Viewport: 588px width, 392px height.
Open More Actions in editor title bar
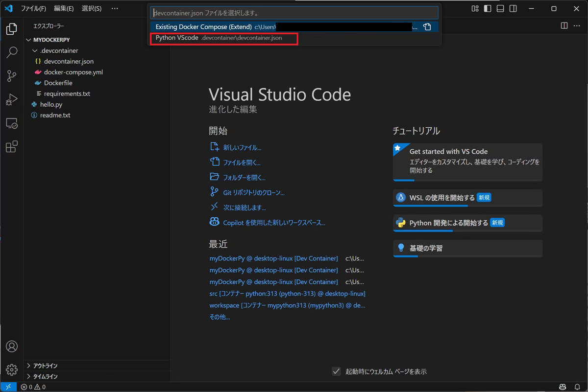pyautogui.click(x=578, y=25)
